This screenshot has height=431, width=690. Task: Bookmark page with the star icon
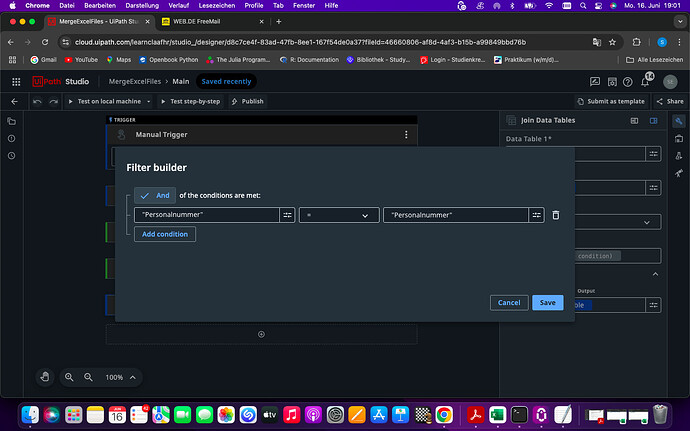coord(612,42)
